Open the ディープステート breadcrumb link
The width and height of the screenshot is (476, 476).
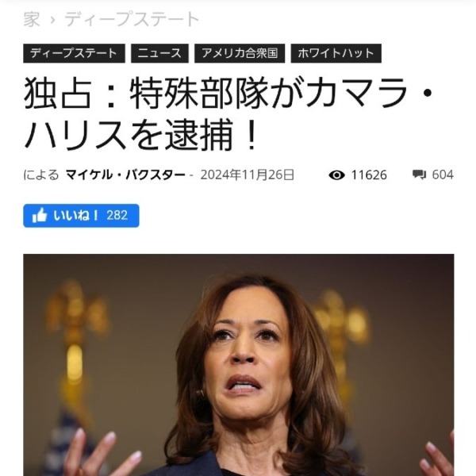[132, 19]
